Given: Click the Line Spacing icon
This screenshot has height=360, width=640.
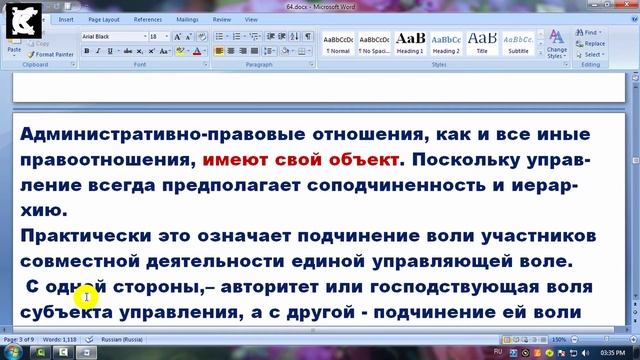Looking at the screenshot, I should [x=268, y=51].
